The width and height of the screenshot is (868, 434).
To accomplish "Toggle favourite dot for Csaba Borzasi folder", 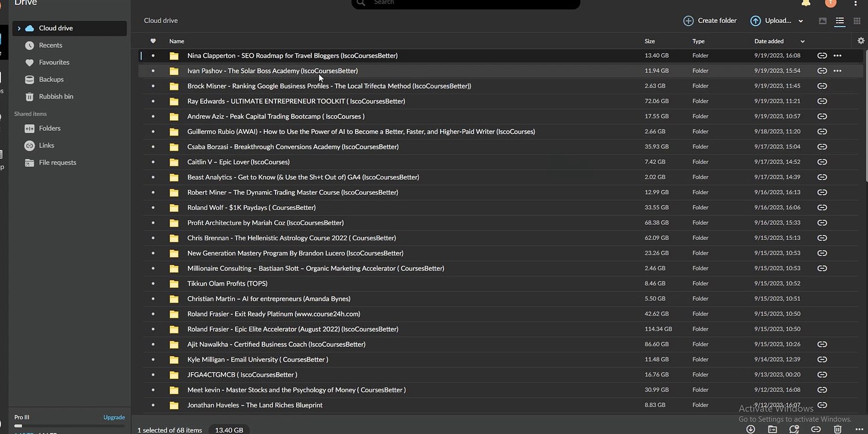I will click(153, 146).
